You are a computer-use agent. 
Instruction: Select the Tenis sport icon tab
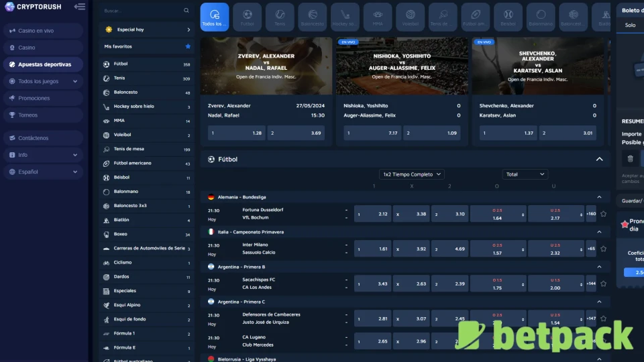pyautogui.click(x=280, y=17)
